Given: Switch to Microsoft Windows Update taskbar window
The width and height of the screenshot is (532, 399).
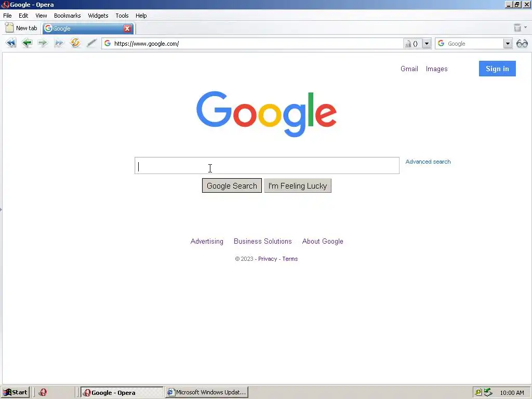Looking at the screenshot, I should (207, 392).
